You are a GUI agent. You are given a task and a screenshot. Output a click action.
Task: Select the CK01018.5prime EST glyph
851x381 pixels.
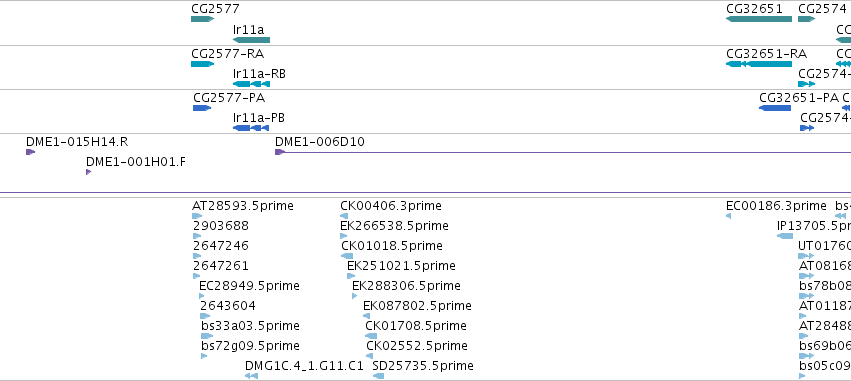tap(347, 256)
